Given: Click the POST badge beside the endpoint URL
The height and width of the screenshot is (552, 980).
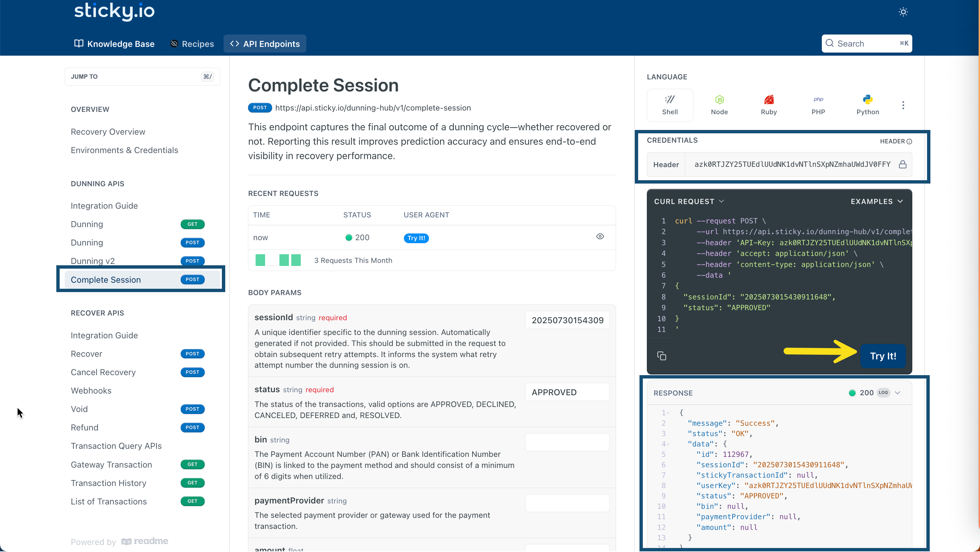Looking at the screenshot, I should click(260, 108).
